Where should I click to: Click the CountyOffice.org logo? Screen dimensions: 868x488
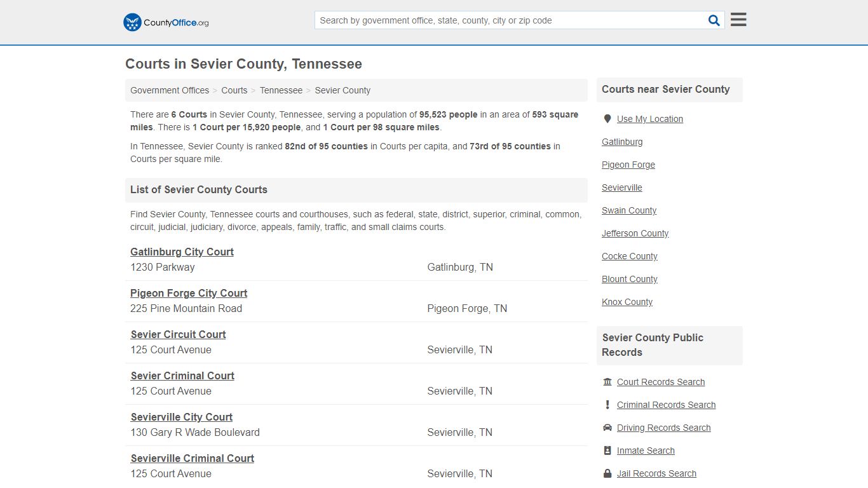[166, 22]
